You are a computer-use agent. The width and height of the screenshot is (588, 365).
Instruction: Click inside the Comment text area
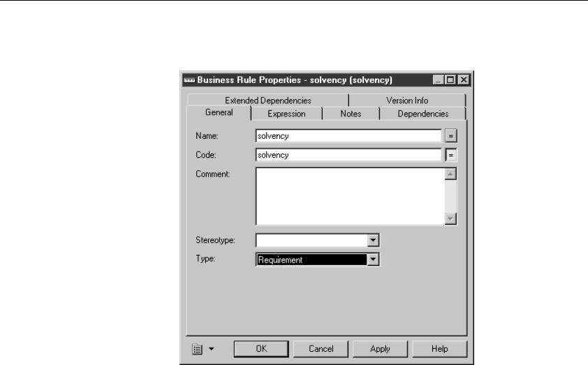click(x=351, y=196)
